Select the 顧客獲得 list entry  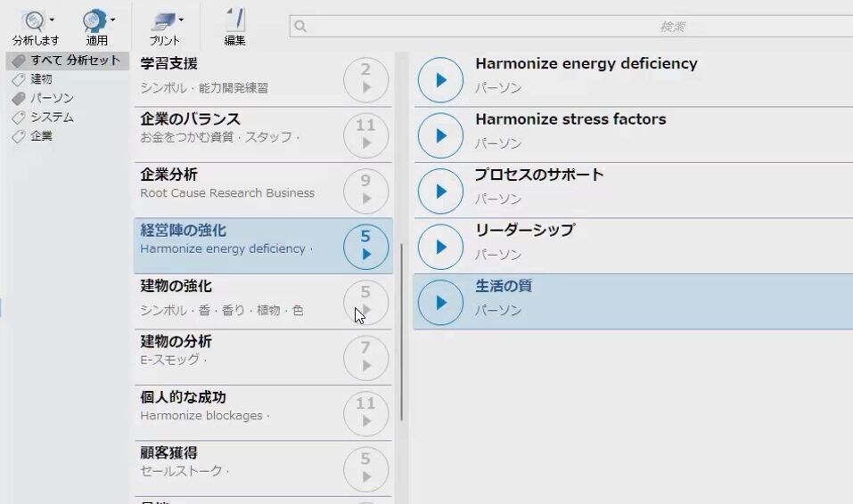pyautogui.click(x=263, y=468)
